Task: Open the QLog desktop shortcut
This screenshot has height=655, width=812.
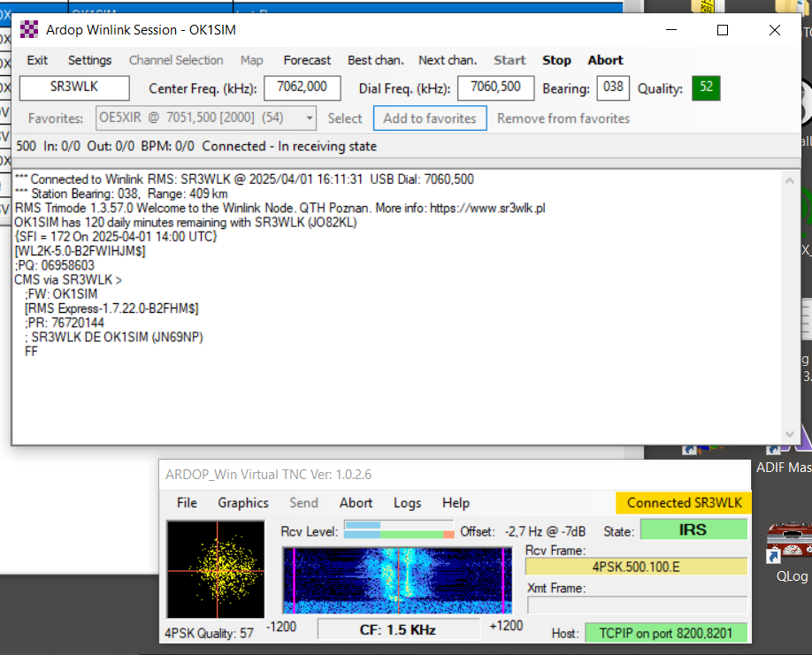Action: click(x=792, y=553)
